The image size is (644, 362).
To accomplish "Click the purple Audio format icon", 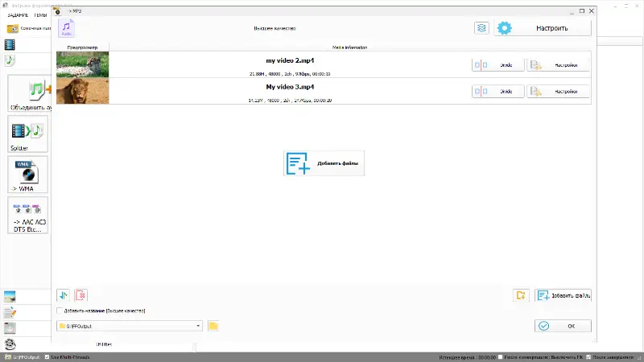I will [66, 28].
